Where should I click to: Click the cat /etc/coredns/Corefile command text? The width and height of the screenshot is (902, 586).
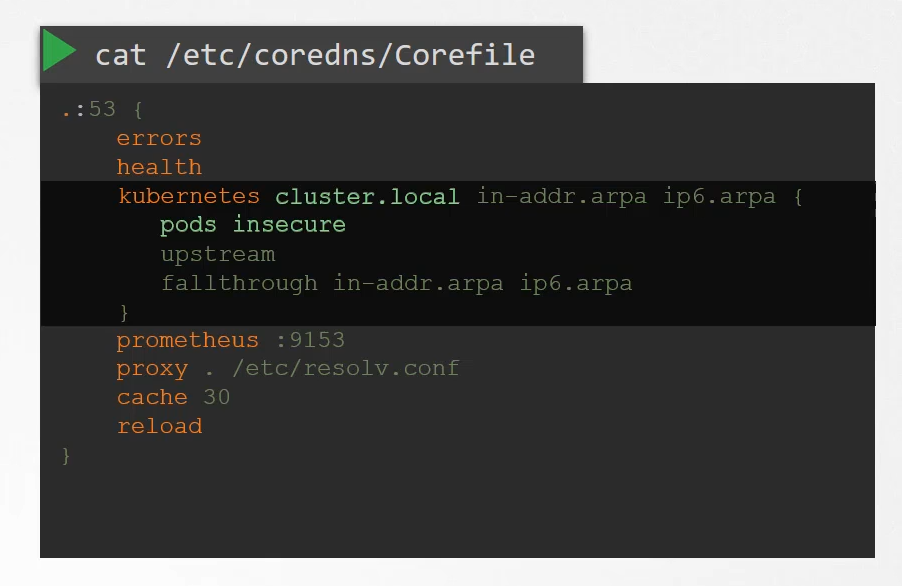[x=315, y=55]
